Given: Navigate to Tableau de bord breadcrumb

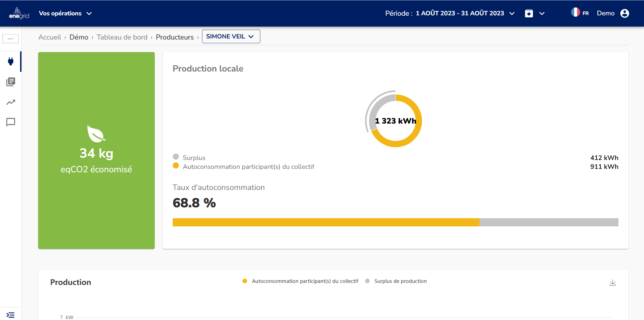Looking at the screenshot, I should point(122,37).
